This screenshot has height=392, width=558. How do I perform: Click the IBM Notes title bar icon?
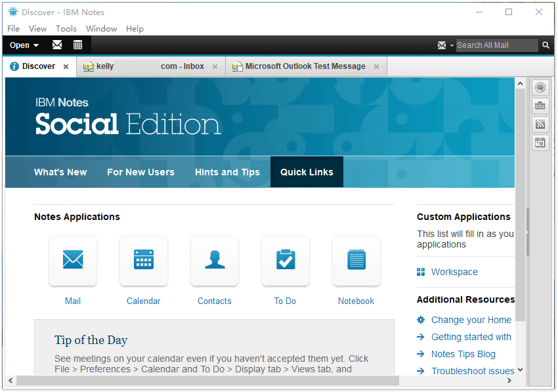13,12
